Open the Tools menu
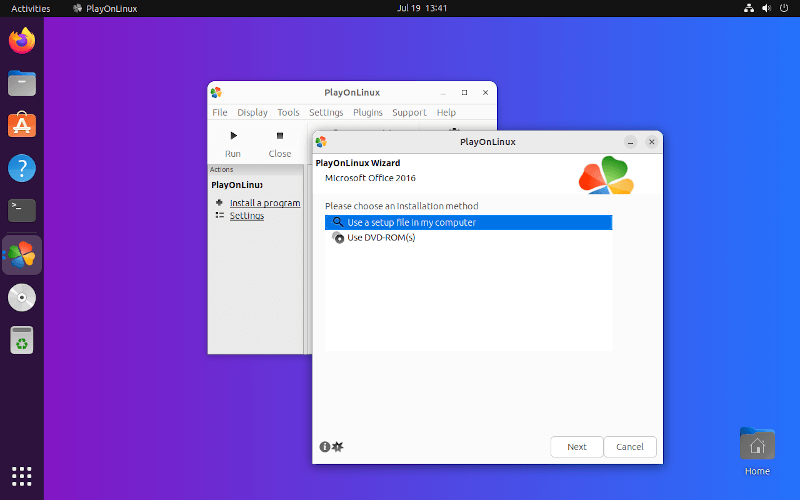The image size is (800, 500). pos(288,112)
